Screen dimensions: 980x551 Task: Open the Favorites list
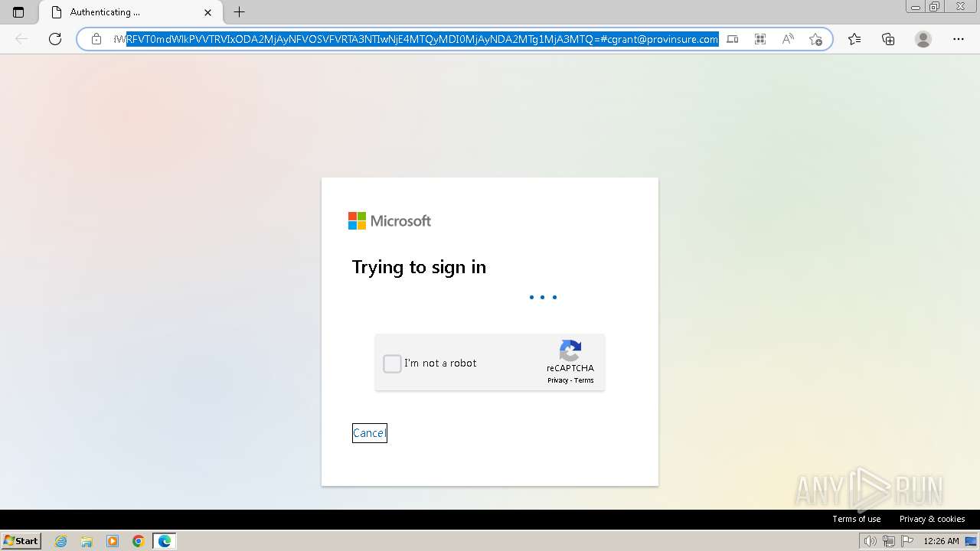pyautogui.click(x=854, y=39)
